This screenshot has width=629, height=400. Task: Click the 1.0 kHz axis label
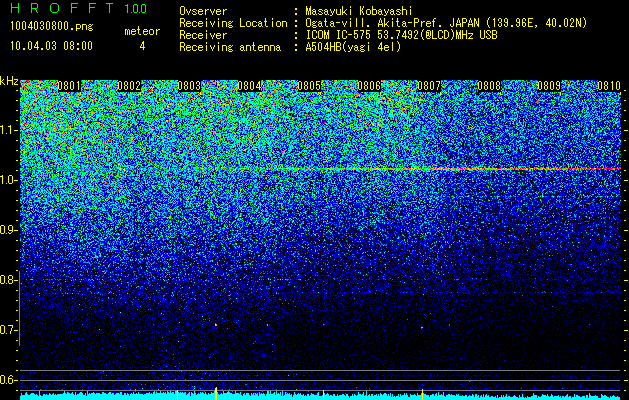coord(8,180)
